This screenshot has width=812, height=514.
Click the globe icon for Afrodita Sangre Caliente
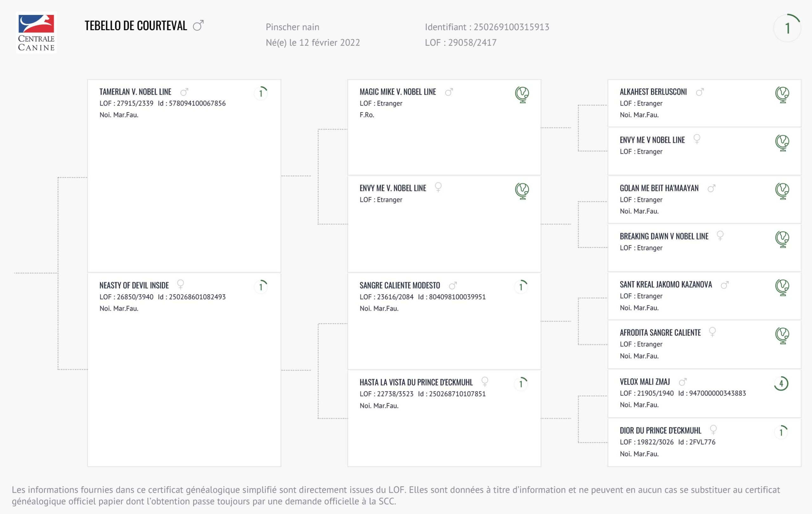(x=782, y=336)
